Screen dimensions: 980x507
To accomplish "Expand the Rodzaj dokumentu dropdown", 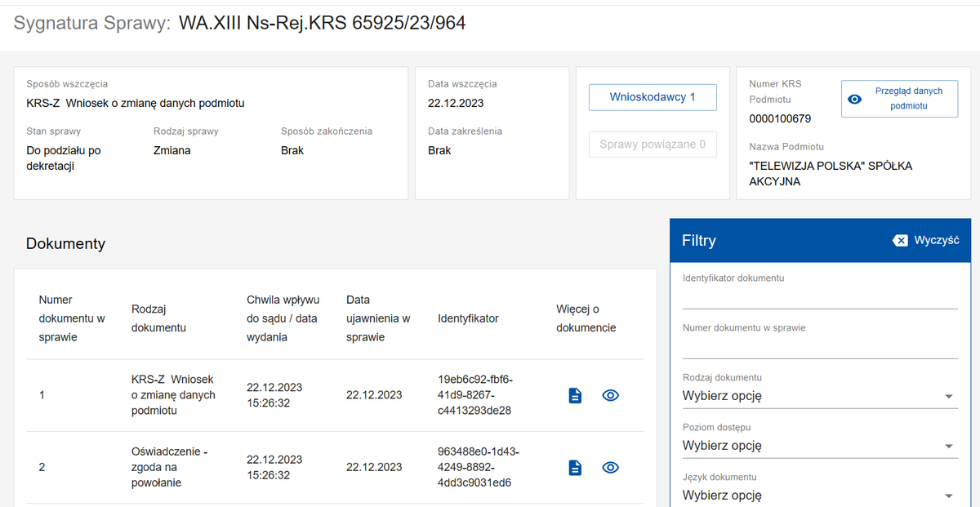I will click(x=820, y=396).
